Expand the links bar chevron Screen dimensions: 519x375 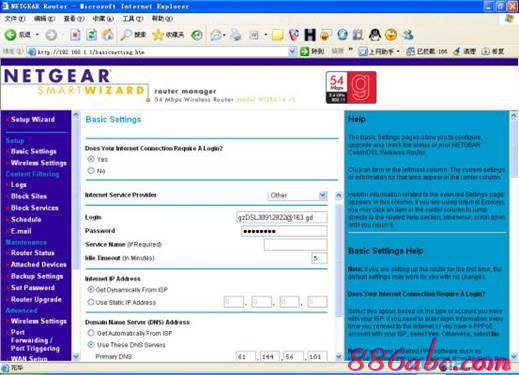(x=350, y=51)
